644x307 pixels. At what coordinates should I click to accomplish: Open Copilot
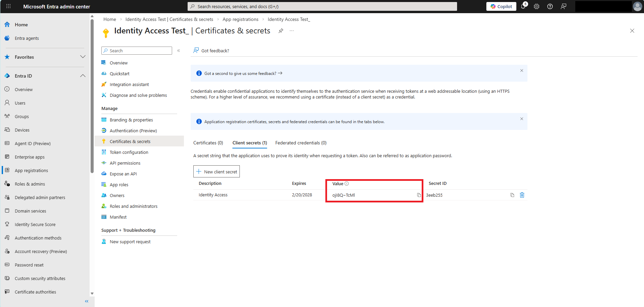click(501, 6)
